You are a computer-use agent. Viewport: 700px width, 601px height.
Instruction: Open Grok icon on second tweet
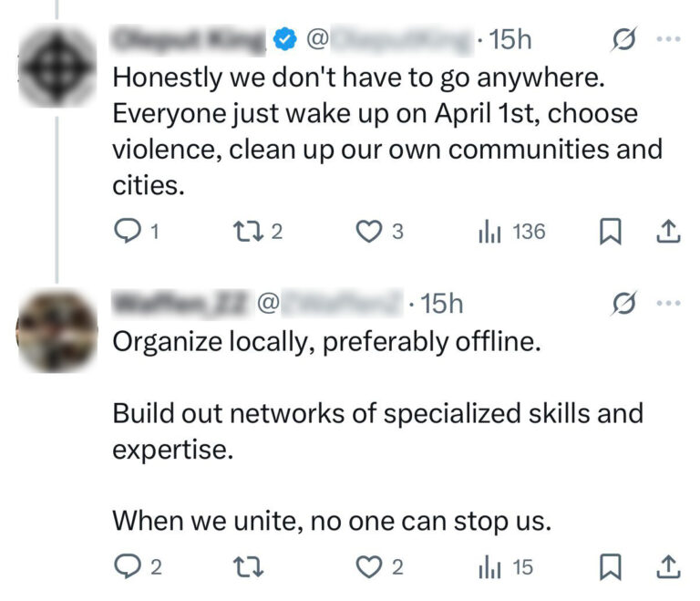tap(624, 303)
